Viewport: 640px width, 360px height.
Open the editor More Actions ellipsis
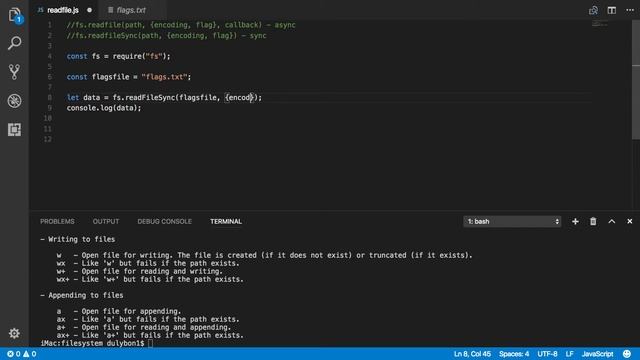coord(630,10)
